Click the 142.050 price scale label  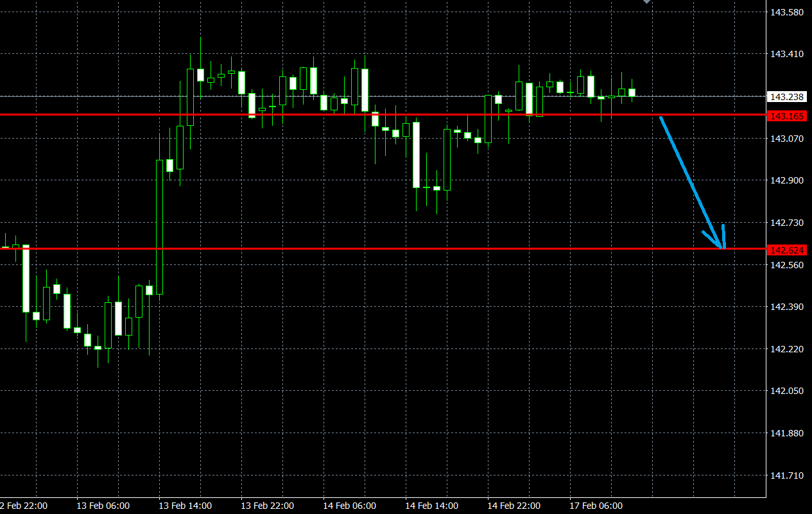787,391
